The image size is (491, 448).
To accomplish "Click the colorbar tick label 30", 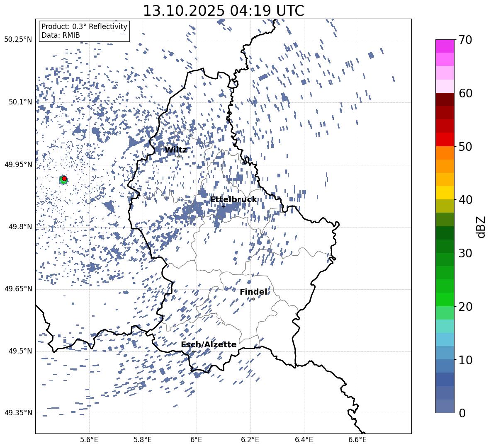I will pos(465,253).
